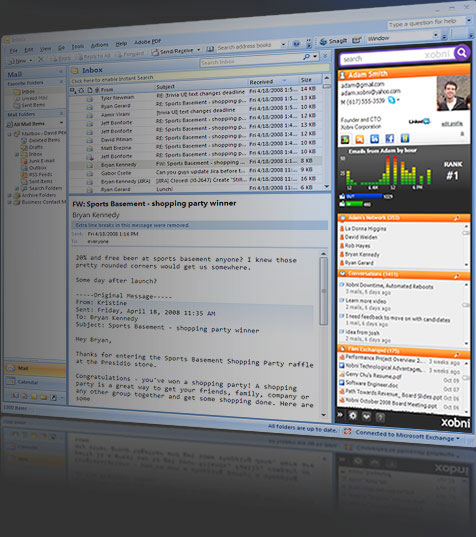The width and height of the screenshot is (476, 537).
Task: Click in the Xobni search field
Action: 397,57
